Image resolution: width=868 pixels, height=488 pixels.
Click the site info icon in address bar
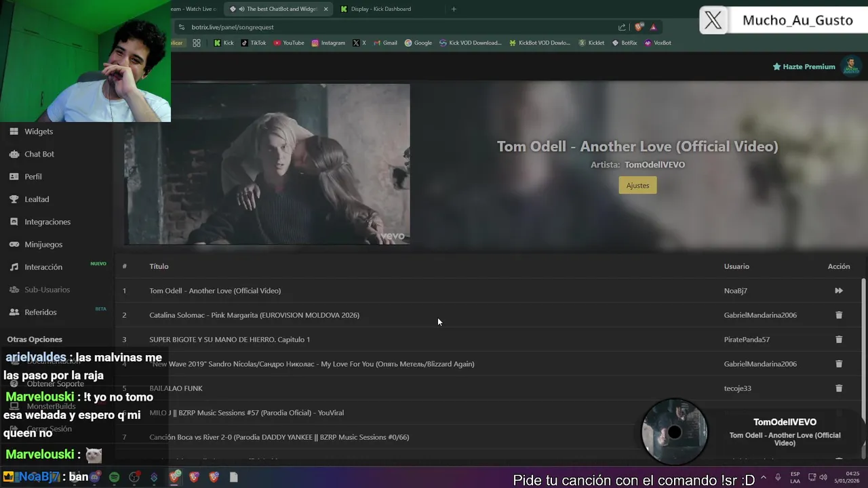pos(181,27)
